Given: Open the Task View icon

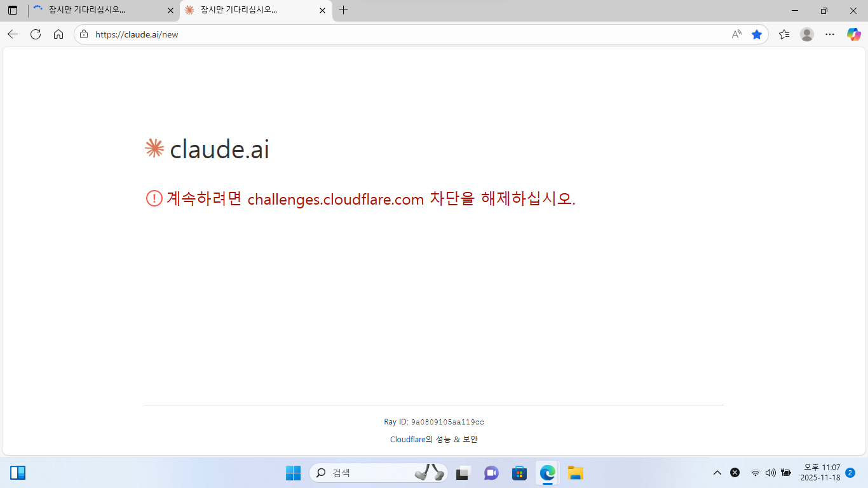Looking at the screenshot, I should click(x=463, y=473).
